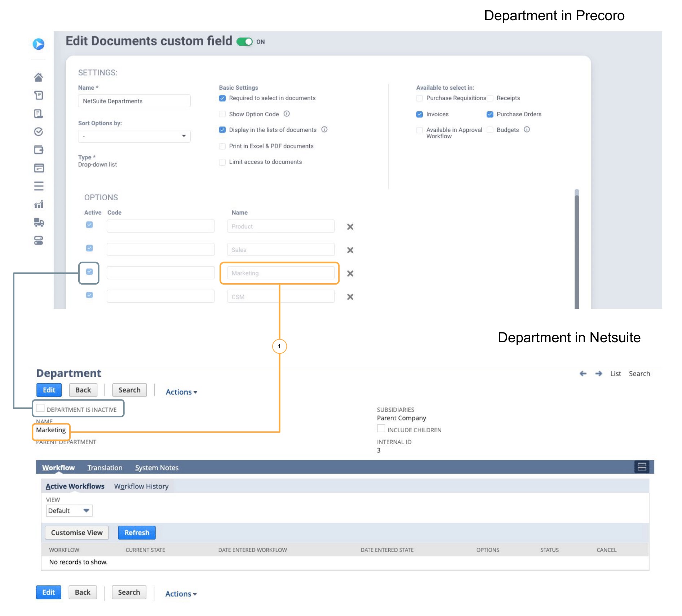Uncheck Display in the lists of documents
This screenshot has height=616, width=682.
pyautogui.click(x=222, y=130)
